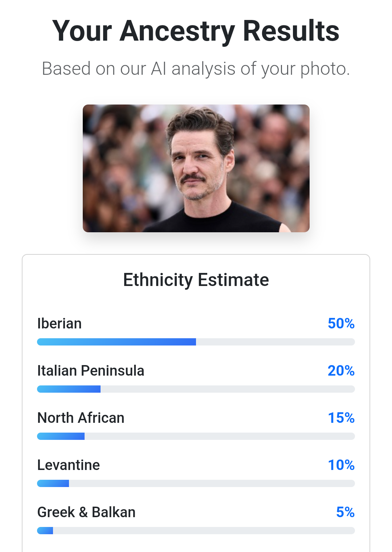Screen dimensions: 392x552
Task: Select the Iberian ethnicity label
Action: click(x=60, y=323)
